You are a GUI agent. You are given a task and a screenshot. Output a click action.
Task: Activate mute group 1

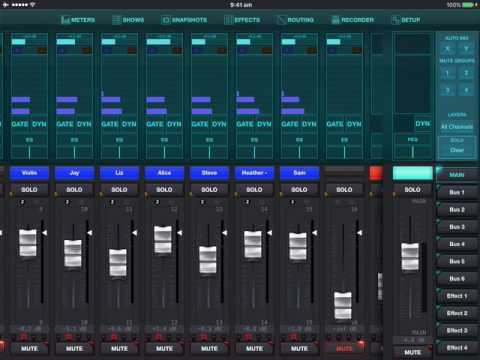point(447,73)
